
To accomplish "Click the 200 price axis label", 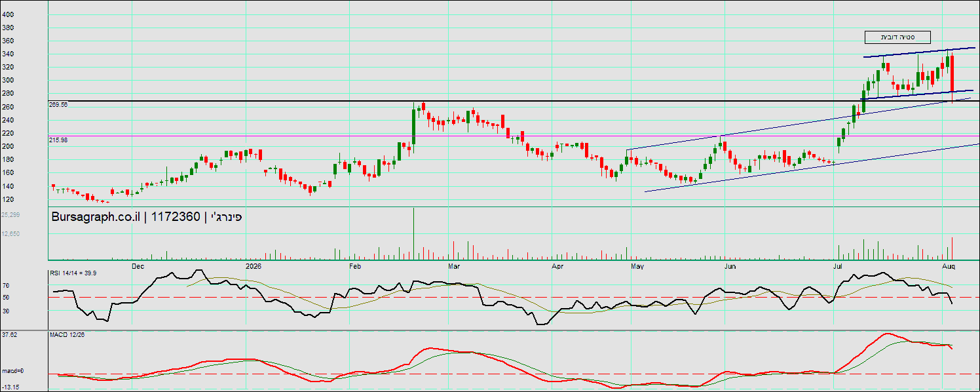I will [x=9, y=146].
